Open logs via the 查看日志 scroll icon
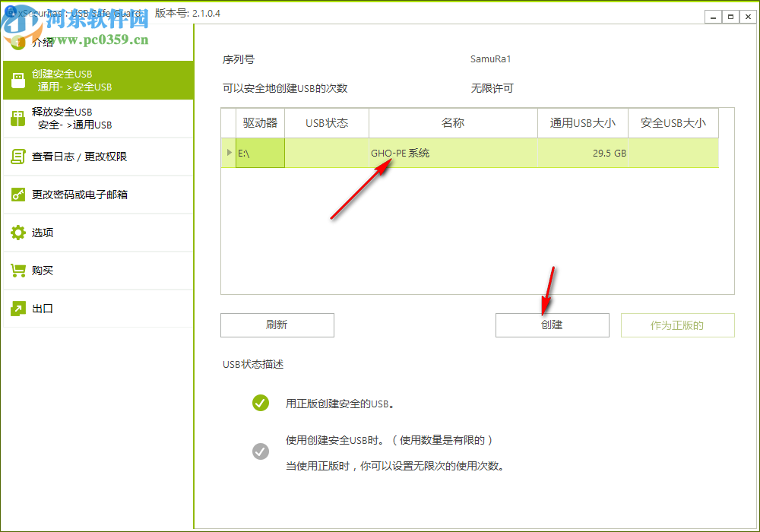The height and width of the screenshot is (532, 760). pyautogui.click(x=16, y=157)
